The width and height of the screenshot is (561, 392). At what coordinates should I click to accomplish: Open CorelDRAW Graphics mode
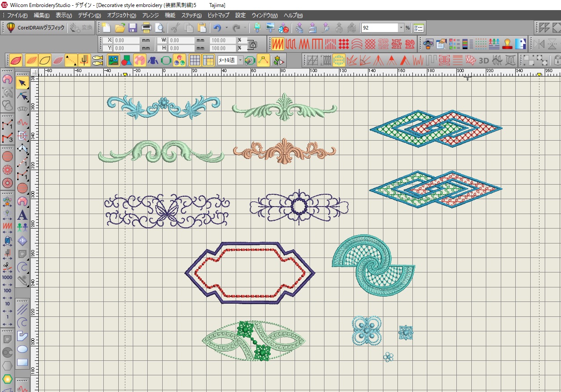[36, 28]
